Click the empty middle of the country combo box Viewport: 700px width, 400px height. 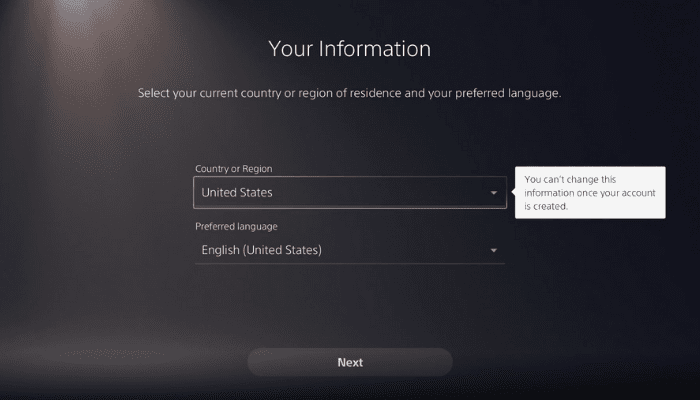click(380, 193)
